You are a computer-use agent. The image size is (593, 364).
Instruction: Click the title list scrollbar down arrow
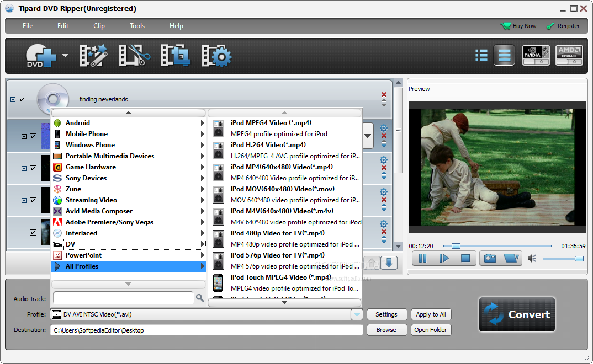click(398, 246)
